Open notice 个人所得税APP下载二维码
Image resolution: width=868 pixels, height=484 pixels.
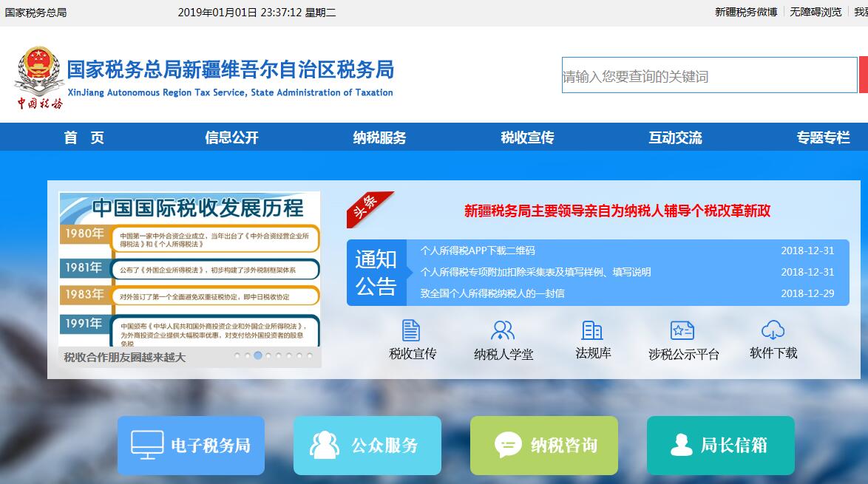pyautogui.click(x=478, y=250)
